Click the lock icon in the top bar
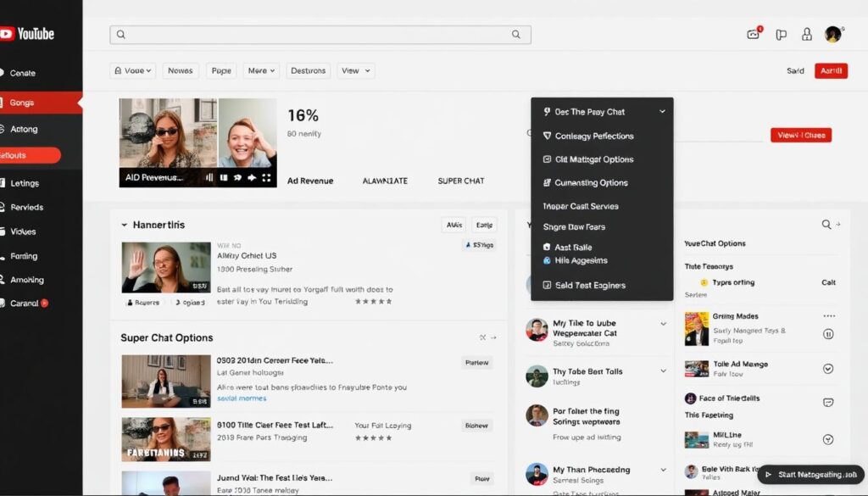Screen dimensions: 868x496 click(x=807, y=34)
